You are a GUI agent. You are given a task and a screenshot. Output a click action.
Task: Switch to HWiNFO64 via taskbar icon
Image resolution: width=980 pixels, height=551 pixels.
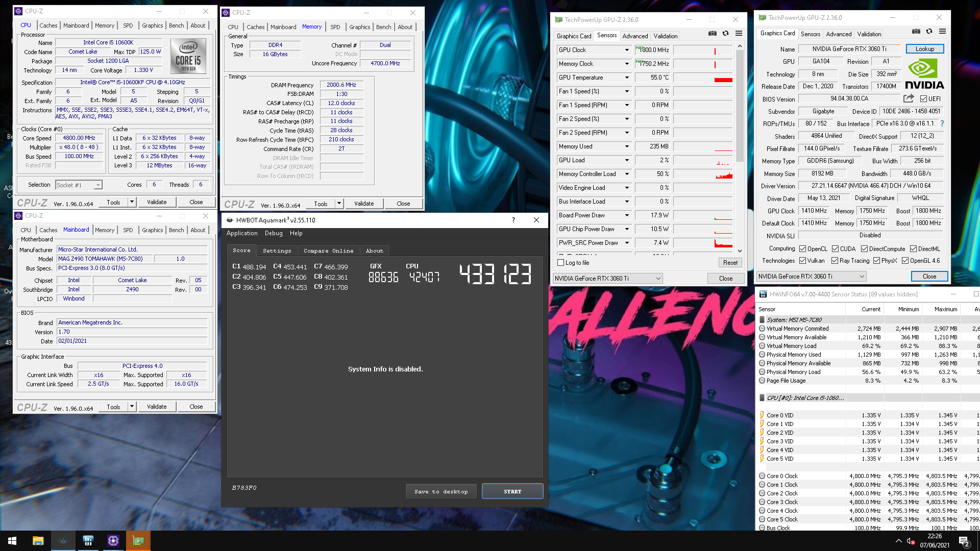(x=88, y=541)
